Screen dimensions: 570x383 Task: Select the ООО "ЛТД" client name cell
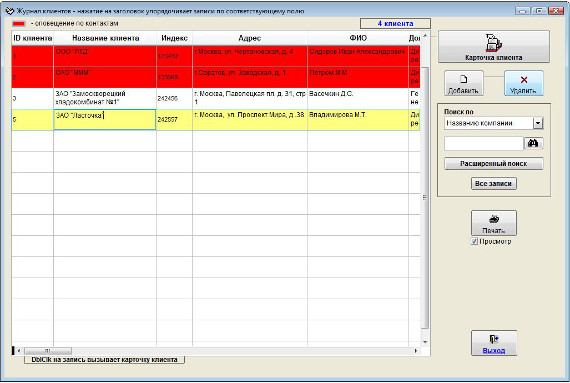coord(105,56)
